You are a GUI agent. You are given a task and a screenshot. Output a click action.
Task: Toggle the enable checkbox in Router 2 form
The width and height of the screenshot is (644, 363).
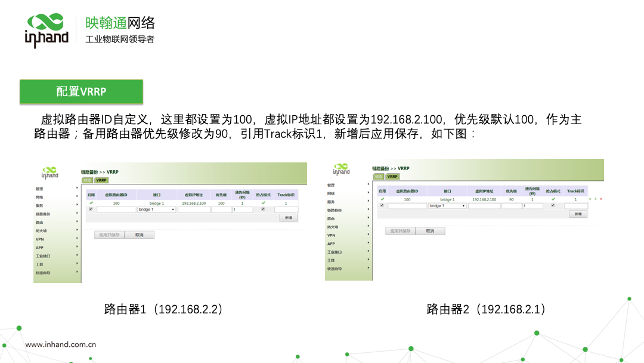tap(382, 205)
